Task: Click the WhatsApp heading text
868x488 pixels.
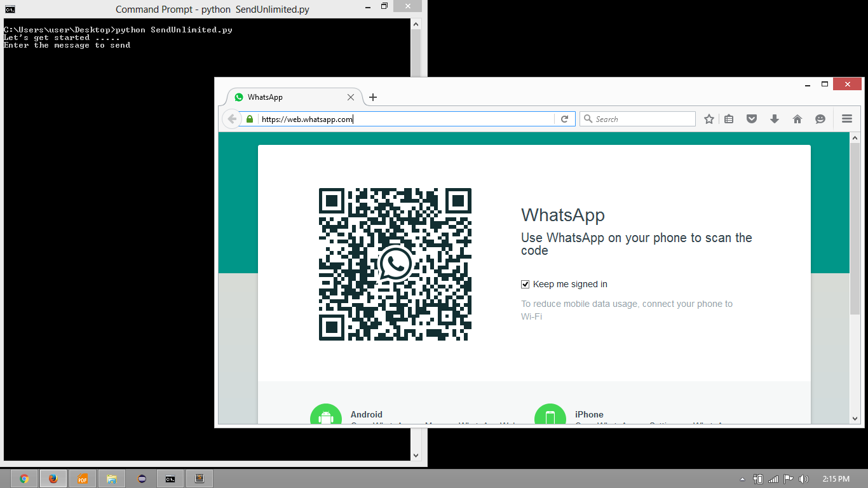Action: 563,215
